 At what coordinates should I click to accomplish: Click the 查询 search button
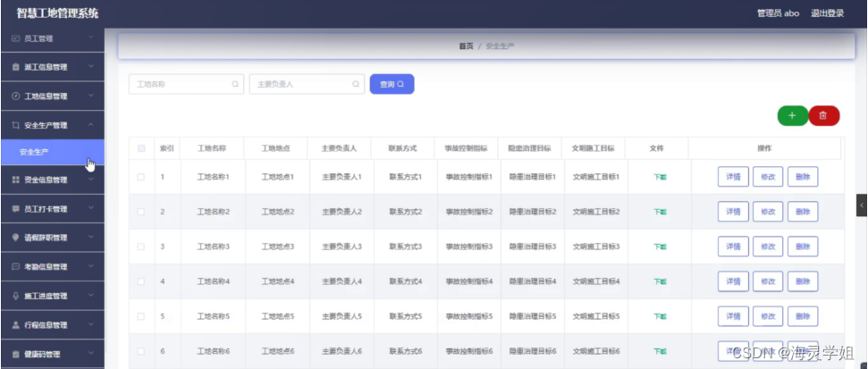[392, 84]
